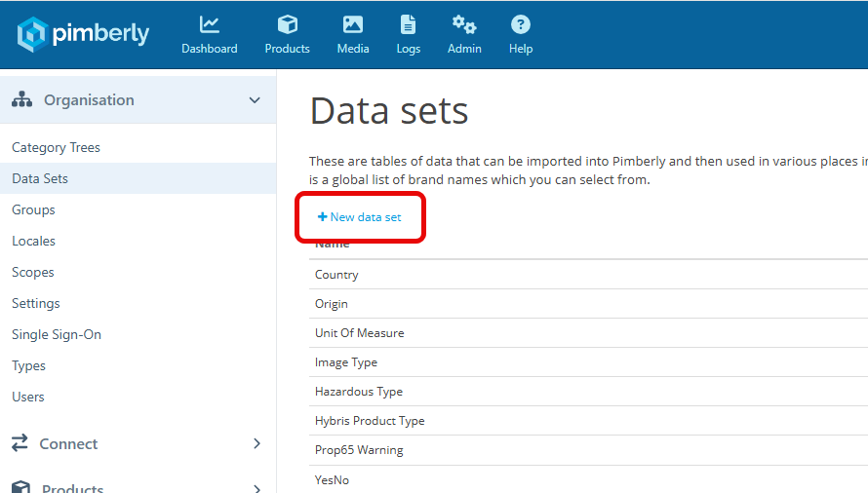
Task: Collapse the Organisation section chevron
Action: coord(255,100)
